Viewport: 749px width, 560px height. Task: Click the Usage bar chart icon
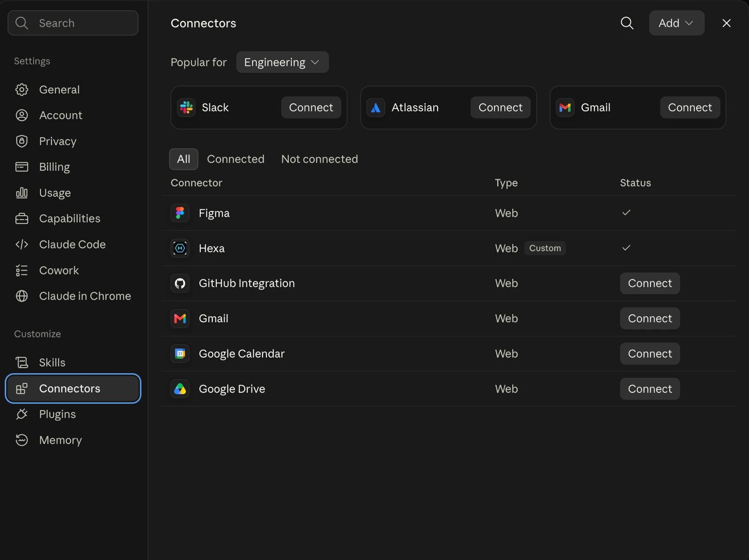tap(22, 193)
